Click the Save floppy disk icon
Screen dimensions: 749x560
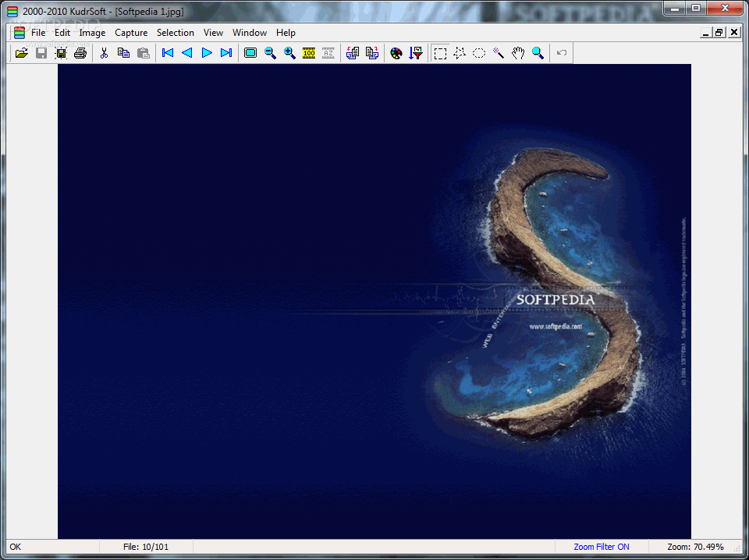click(41, 53)
